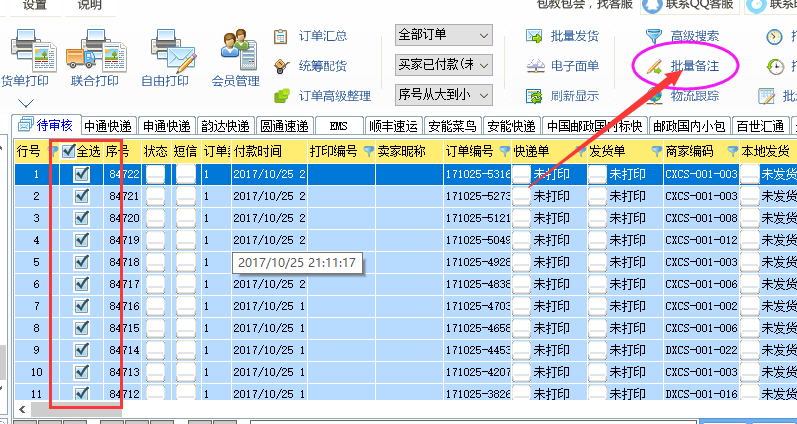This screenshot has height=424, width=797.
Task: Toggle 全选 select-all checkbox
Action: [x=68, y=151]
